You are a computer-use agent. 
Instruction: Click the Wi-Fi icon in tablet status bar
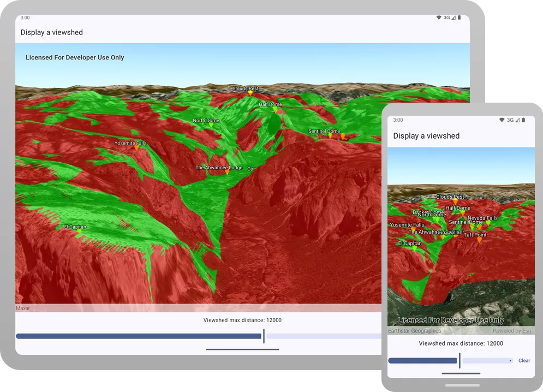(439, 17)
